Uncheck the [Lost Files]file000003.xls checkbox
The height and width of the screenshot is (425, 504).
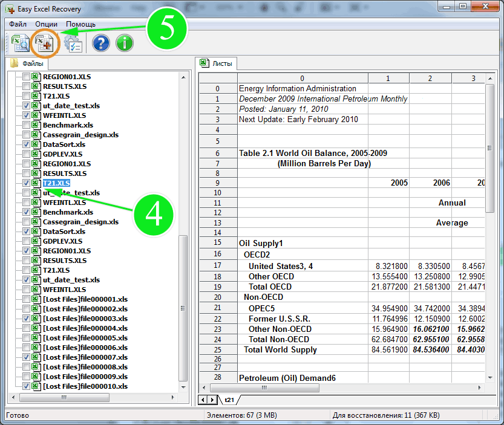pyautogui.click(x=26, y=319)
